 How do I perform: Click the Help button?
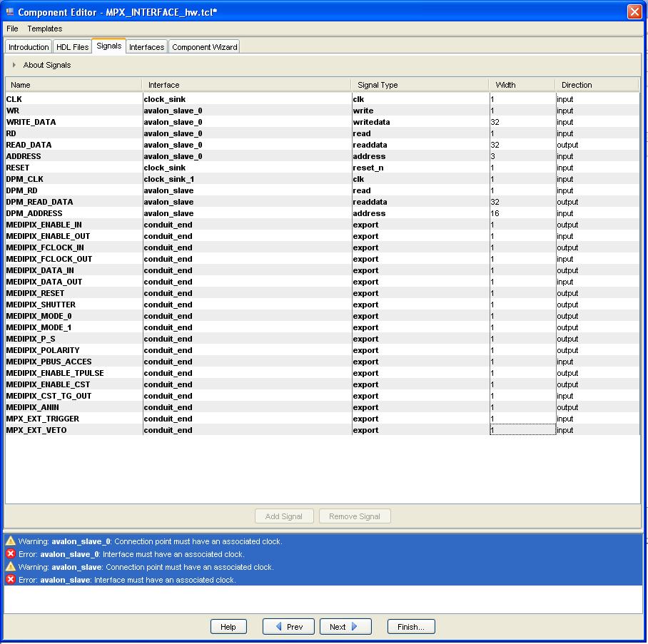click(228, 627)
